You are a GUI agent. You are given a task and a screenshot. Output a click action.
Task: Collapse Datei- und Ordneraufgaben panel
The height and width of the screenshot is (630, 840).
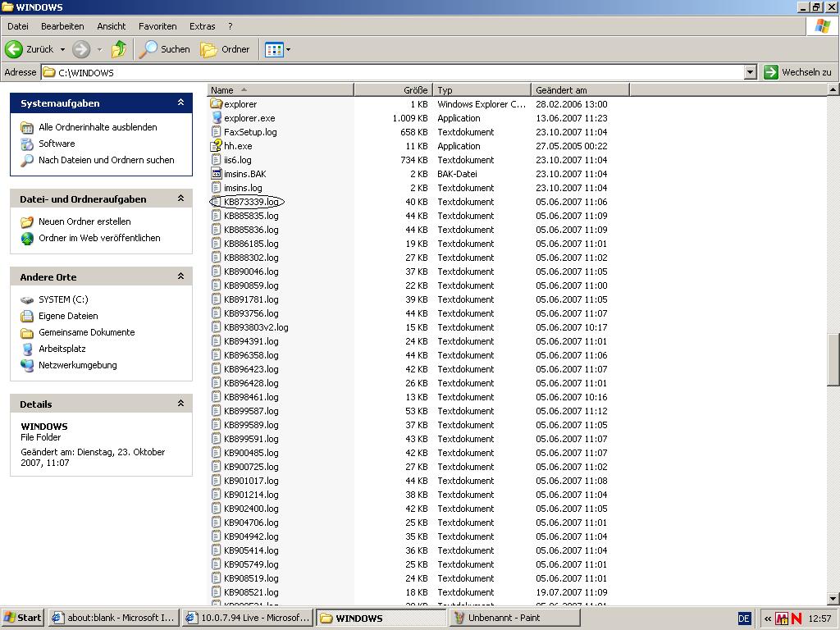180,199
